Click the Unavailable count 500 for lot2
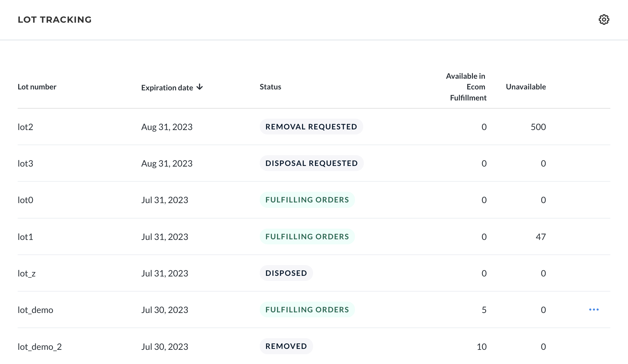Viewport: 628px width, 364px height. pyautogui.click(x=538, y=127)
